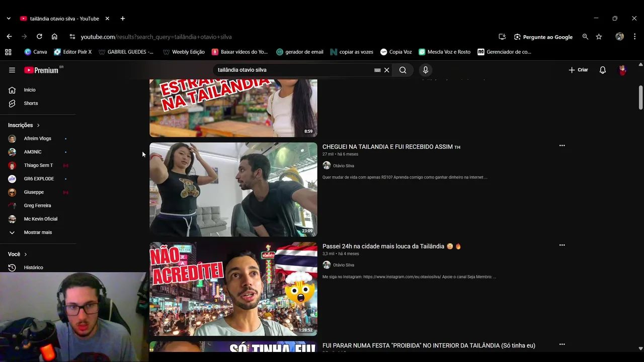The height and width of the screenshot is (362, 644).
Task: Expand the Você section
Action: (x=18, y=254)
